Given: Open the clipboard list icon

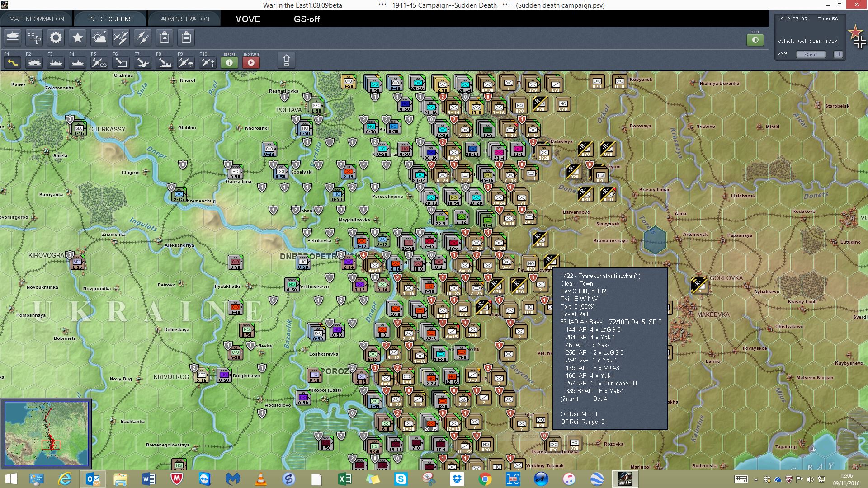Looking at the screenshot, I should [186, 38].
